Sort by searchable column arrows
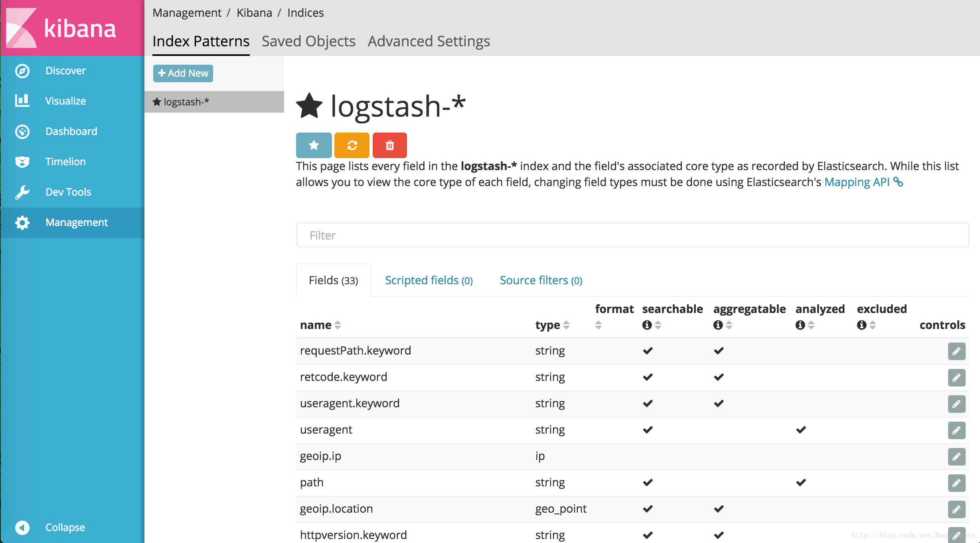This screenshot has width=980, height=543. (x=658, y=325)
